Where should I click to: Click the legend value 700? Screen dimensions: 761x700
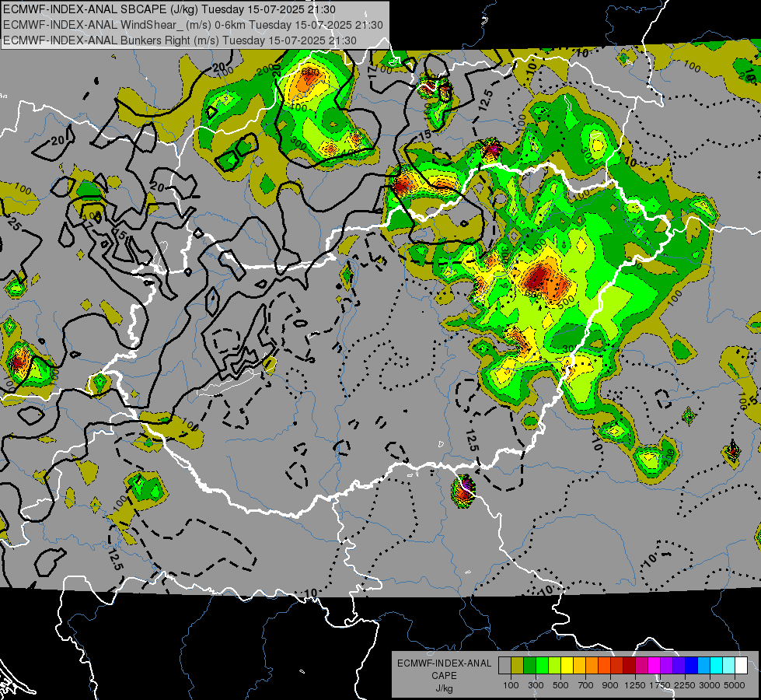[x=586, y=685]
